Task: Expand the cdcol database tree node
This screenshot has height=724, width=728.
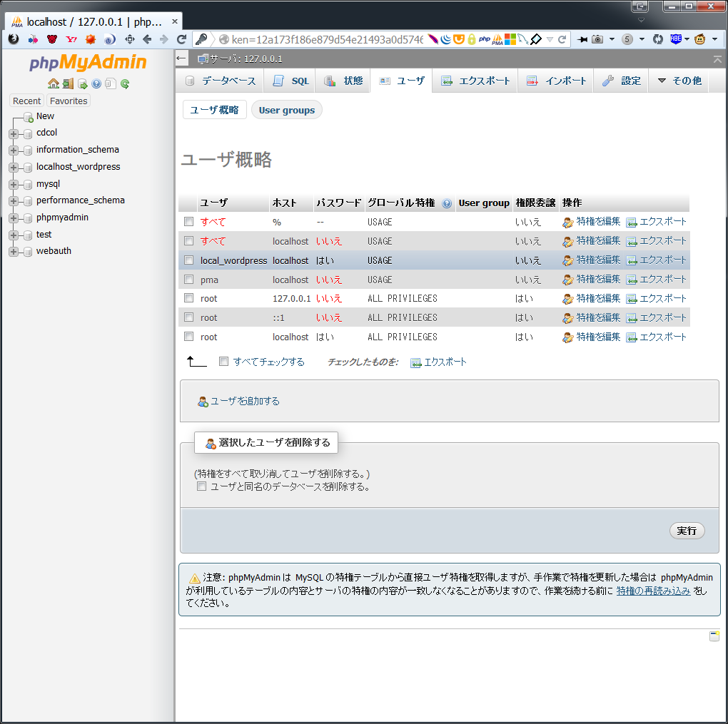Action: click(14, 133)
